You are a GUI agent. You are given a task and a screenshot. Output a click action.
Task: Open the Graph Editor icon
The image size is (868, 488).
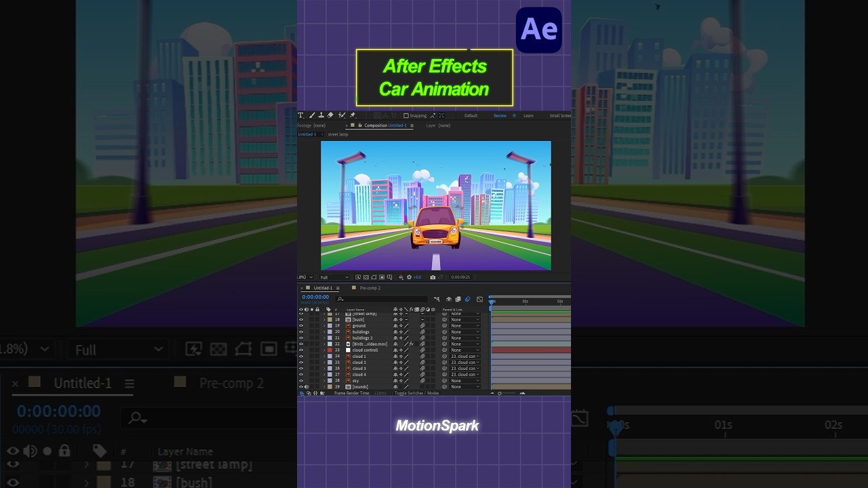tap(479, 299)
